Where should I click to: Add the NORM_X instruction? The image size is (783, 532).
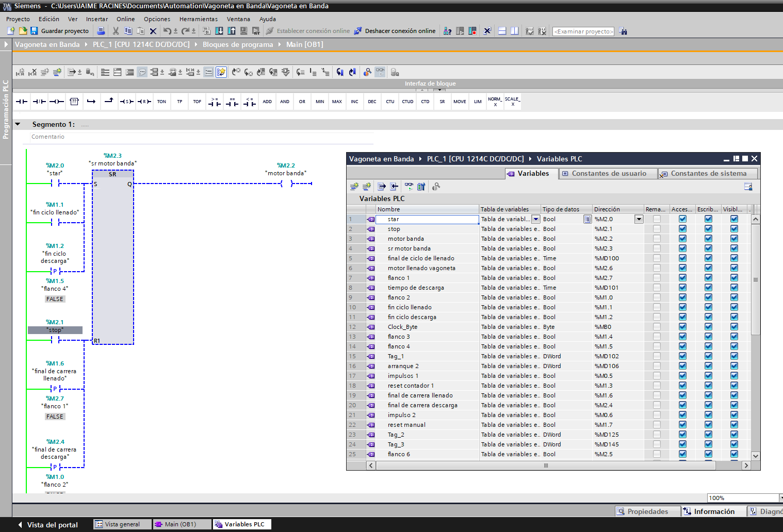click(x=495, y=102)
